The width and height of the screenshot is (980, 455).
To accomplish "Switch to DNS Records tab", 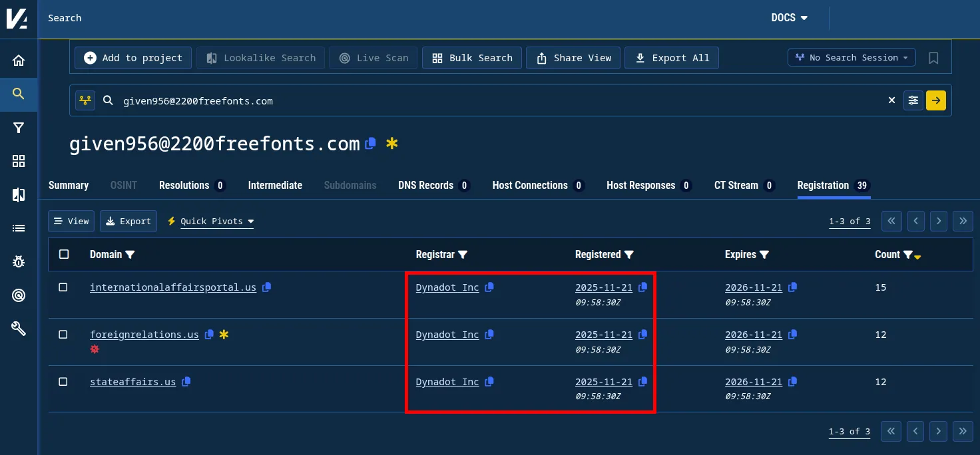I will (434, 186).
